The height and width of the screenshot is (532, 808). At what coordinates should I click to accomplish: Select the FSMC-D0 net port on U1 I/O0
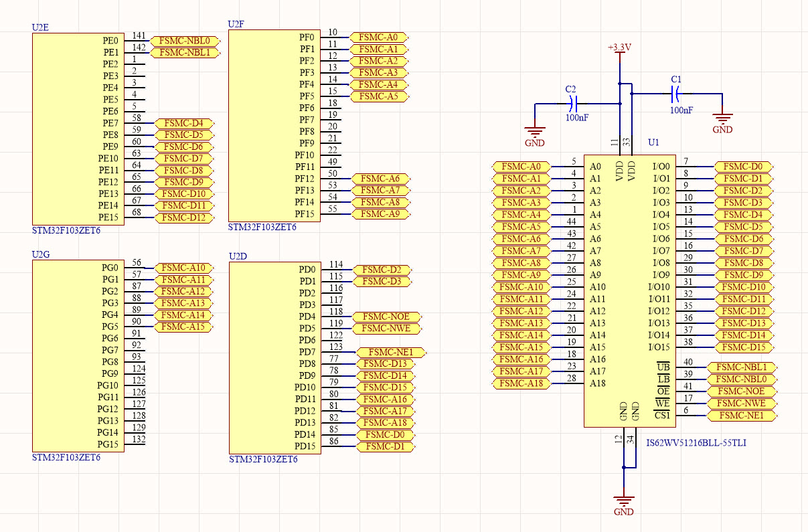pyautogui.click(x=744, y=167)
